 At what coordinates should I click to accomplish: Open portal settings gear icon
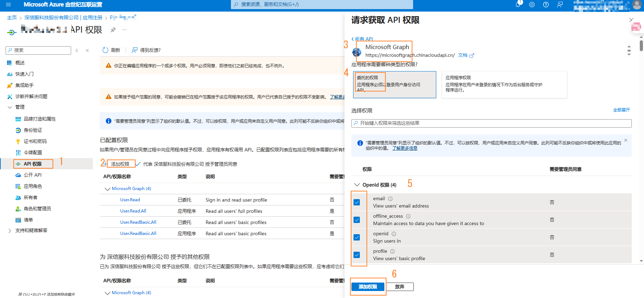click(532, 5)
